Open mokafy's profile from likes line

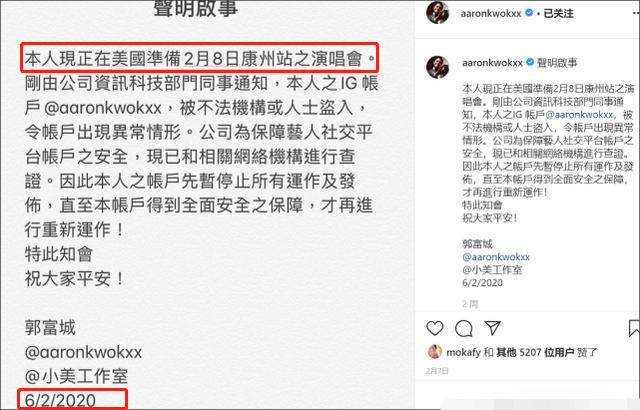[463, 352]
